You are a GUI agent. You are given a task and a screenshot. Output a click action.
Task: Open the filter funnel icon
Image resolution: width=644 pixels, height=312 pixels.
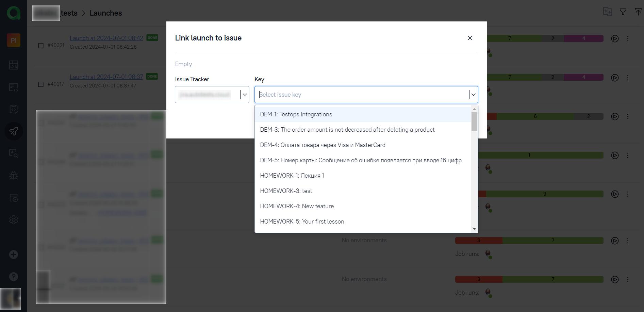click(x=623, y=12)
